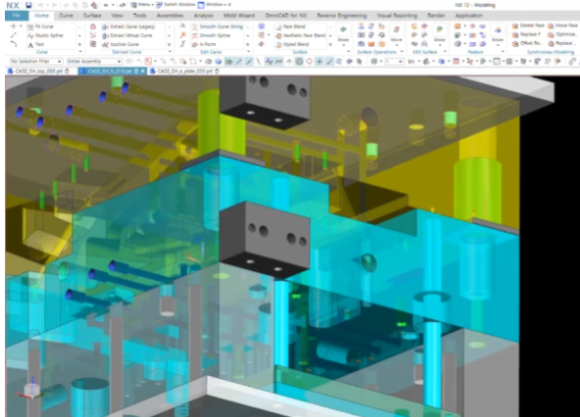
Task: Open the X-Form tool
Action: (x=203, y=44)
